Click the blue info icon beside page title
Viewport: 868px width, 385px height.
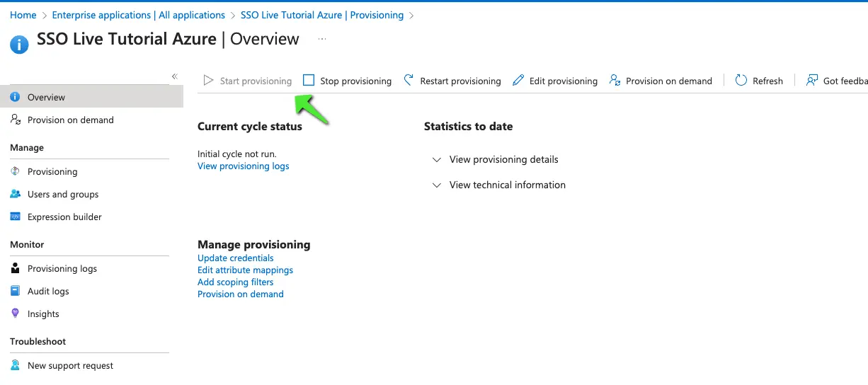pyautogui.click(x=19, y=45)
